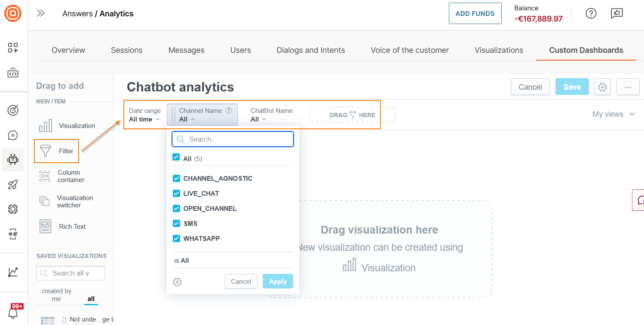
Task: Open the Feedback thumbs-up icon
Action: click(617, 13)
